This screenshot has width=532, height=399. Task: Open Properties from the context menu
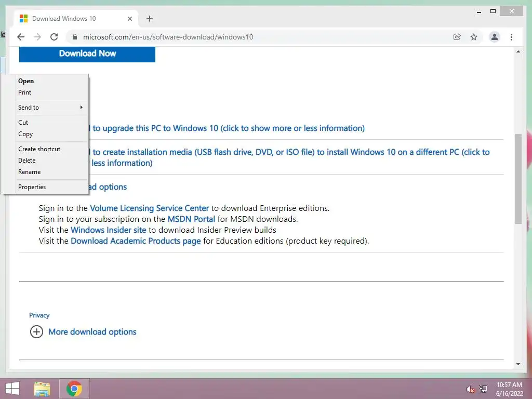(x=52, y=187)
